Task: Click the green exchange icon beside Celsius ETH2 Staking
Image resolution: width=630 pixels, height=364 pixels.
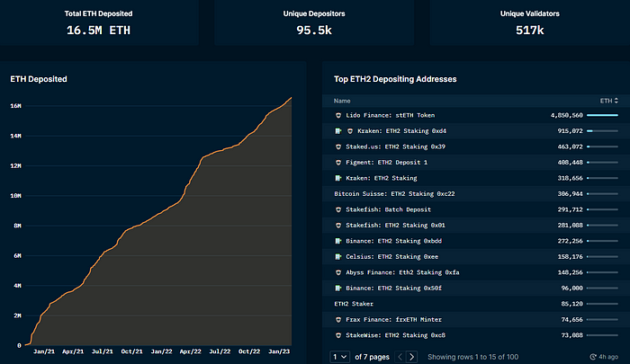Action: pos(338,257)
